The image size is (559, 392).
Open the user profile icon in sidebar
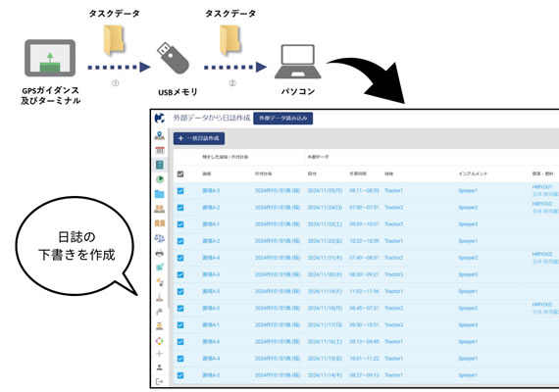[159, 367]
